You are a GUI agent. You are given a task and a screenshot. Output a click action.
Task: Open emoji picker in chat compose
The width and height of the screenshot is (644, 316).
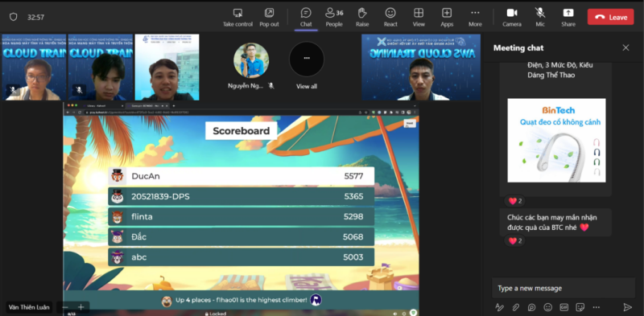point(548,307)
